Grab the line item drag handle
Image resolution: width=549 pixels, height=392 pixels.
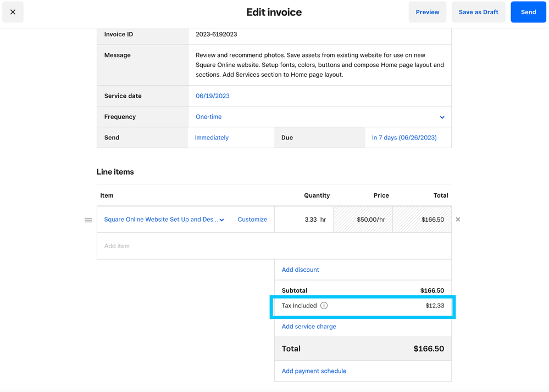click(88, 220)
